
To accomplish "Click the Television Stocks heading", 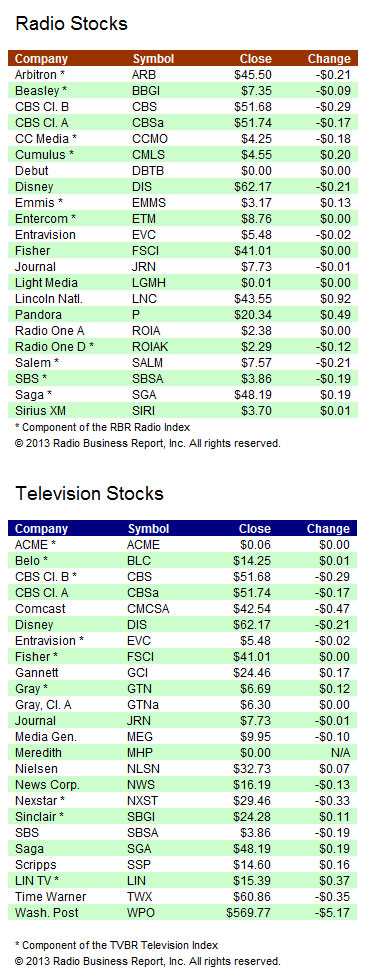I will click(x=89, y=494).
